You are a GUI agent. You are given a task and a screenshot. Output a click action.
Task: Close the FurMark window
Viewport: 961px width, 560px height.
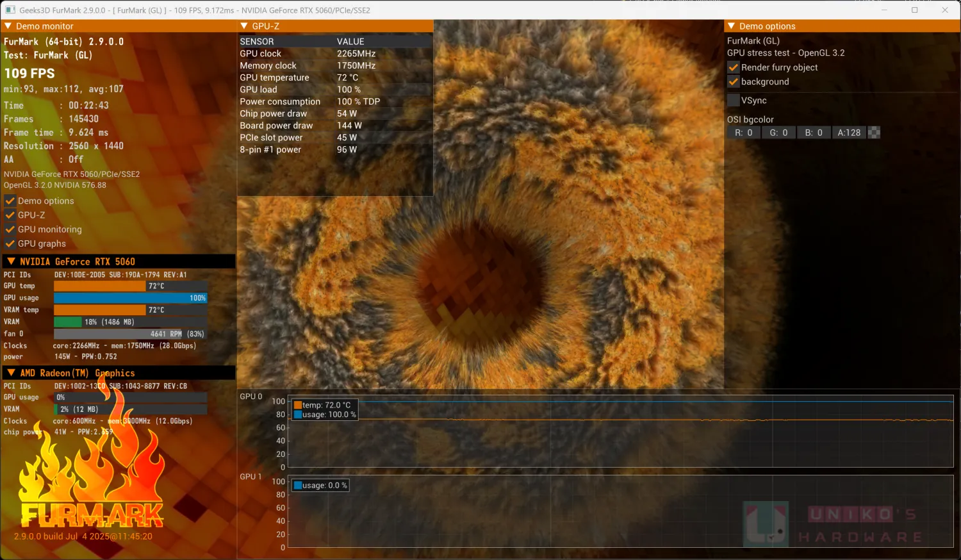pos(945,10)
